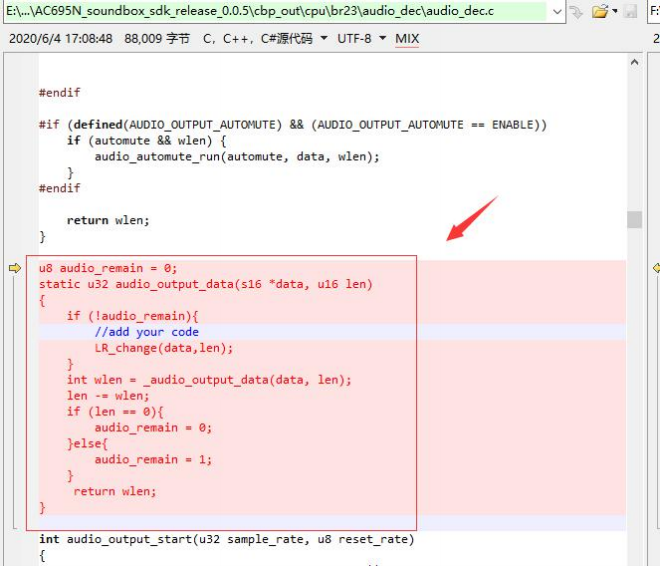The height and width of the screenshot is (566, 660).
Task: Click the "//add your code" comment line
Action: (146, 332)
